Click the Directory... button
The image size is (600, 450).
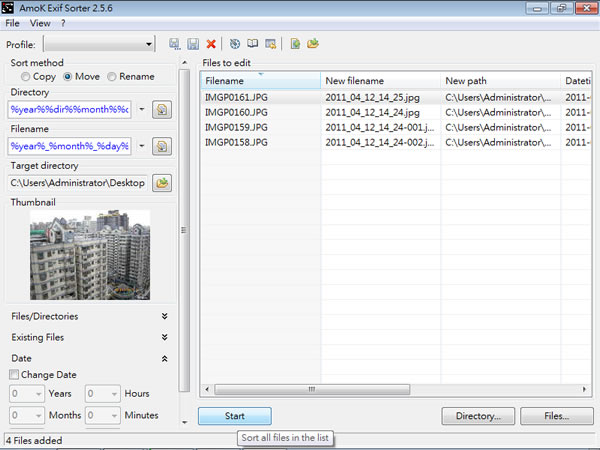click(478, 416)
